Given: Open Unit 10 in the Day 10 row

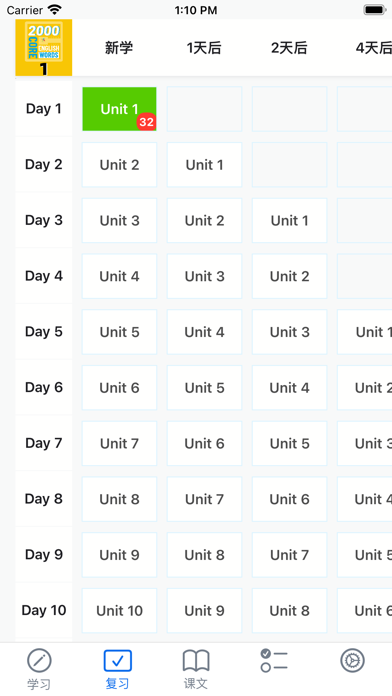Looking at the screenshot, I should (x=119, y=611).
